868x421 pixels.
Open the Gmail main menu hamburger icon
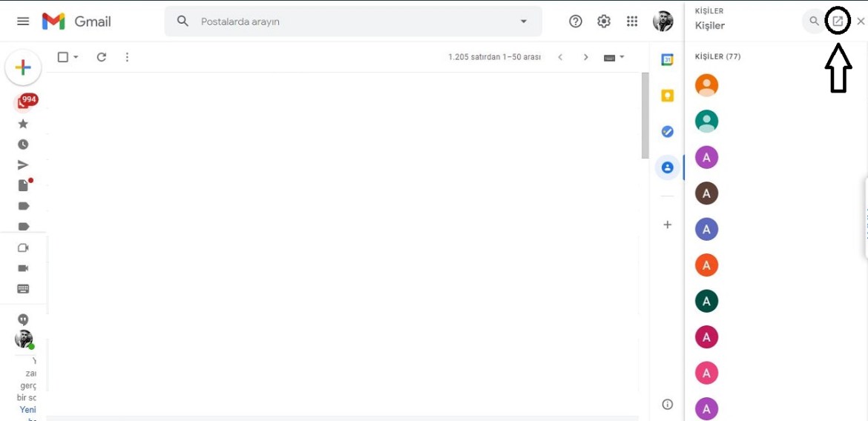point(23,21)
